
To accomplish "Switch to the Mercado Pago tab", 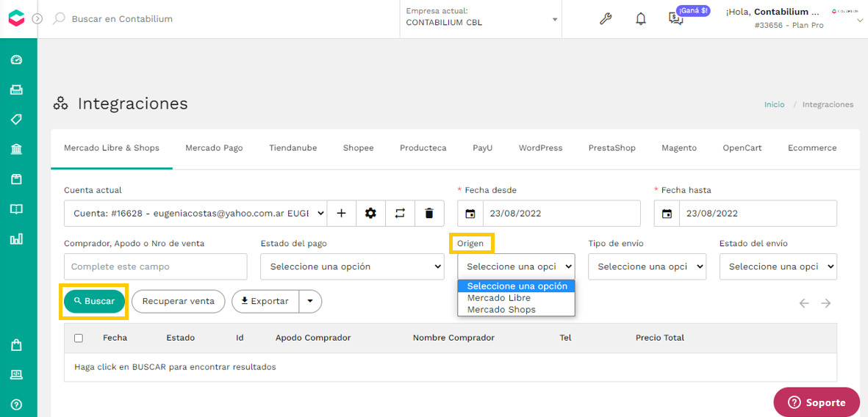I will coord(214,148).
